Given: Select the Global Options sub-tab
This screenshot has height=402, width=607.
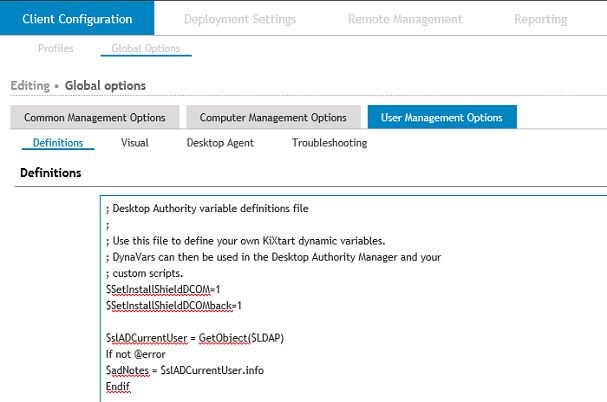Looking at the screenshot, I should click(x=146, y=48).
